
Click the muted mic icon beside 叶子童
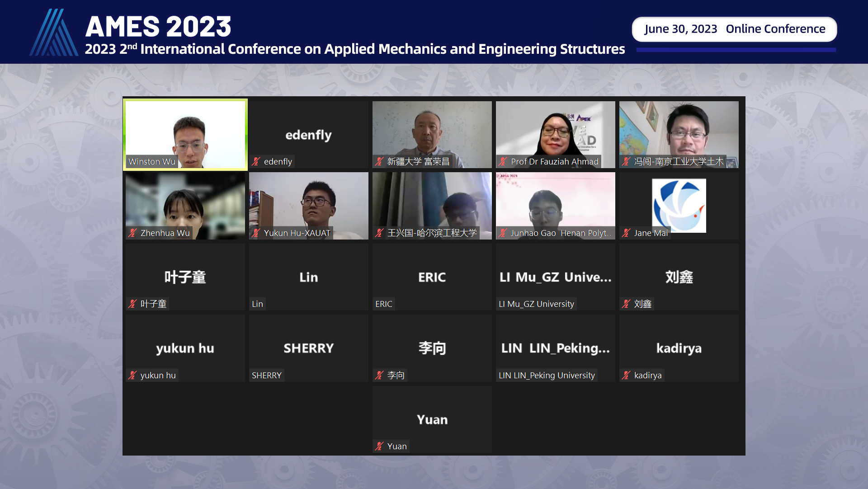(x=133, y=304)
